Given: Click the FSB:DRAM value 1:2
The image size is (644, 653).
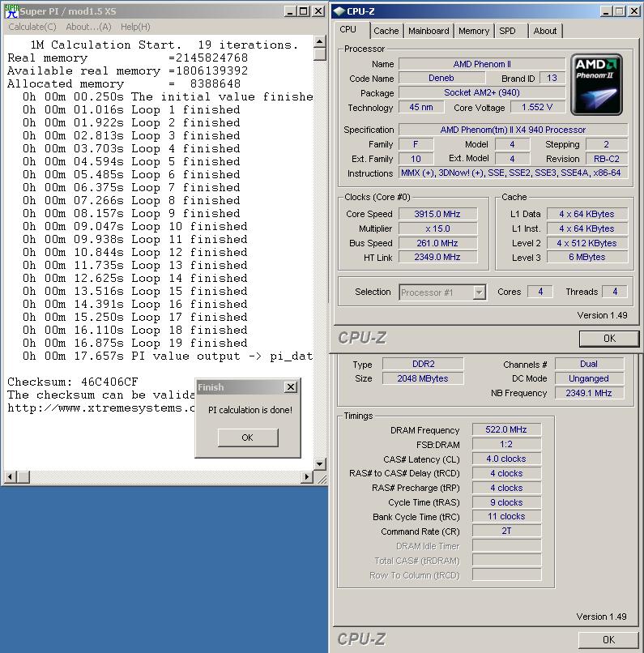Looking at the screenshot, I should coord(506,444).
